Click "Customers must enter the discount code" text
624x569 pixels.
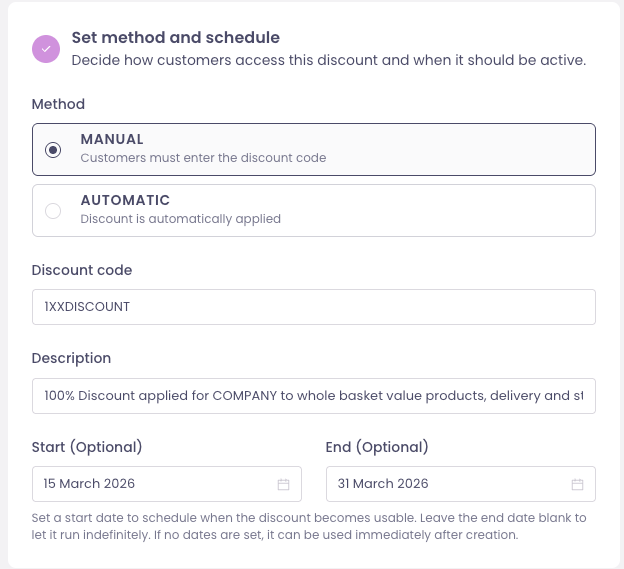[203, 158]
